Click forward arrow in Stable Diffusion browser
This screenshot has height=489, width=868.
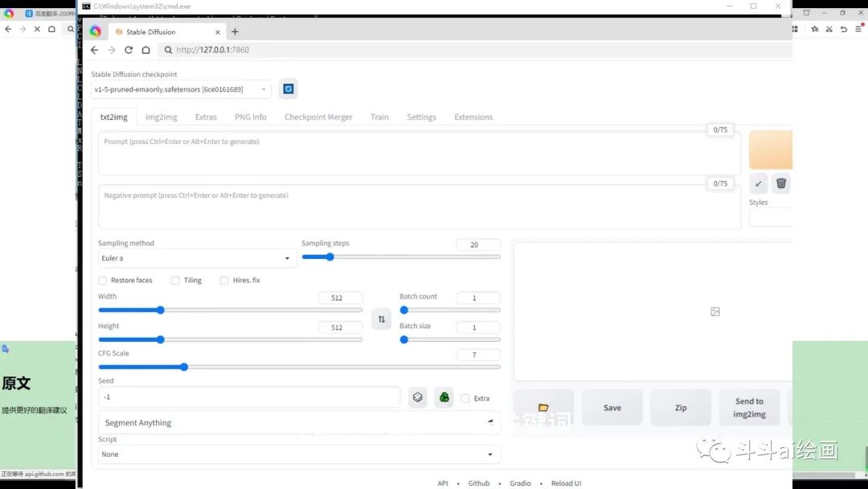coord(111,50)
